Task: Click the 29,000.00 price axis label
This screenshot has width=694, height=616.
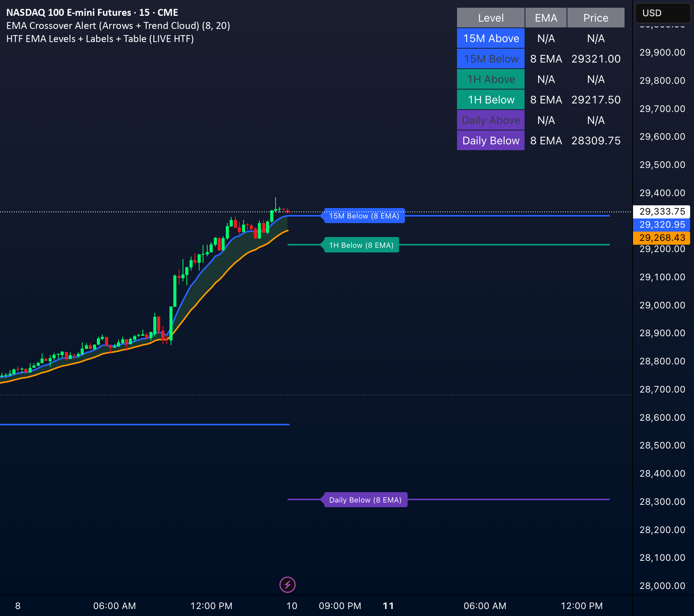Action: (x=662, y=305)
